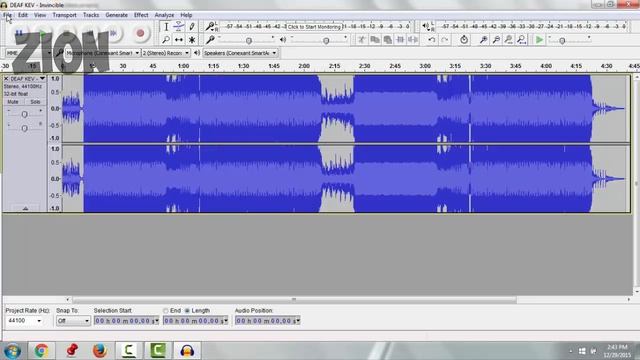Viewport: 640px width, 360px height.
Task: Click the Audacity headphones taskbar icon
Action: [x=187, y=351]
